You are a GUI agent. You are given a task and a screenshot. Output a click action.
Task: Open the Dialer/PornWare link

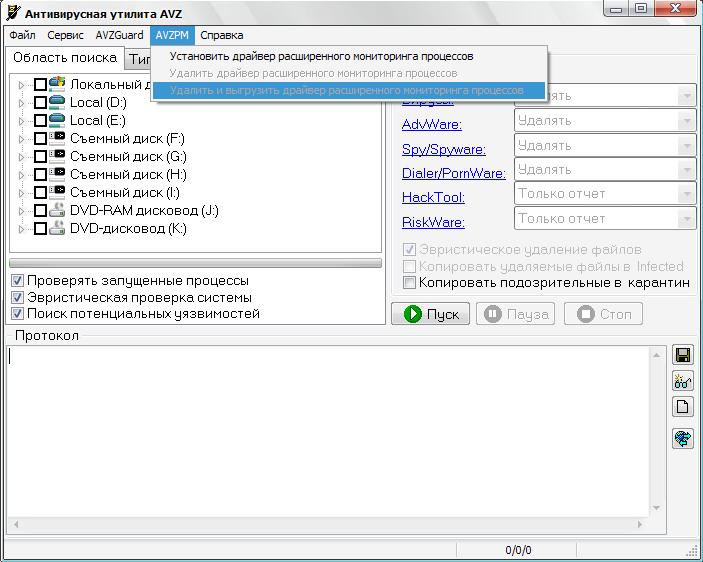coord(454,173)
